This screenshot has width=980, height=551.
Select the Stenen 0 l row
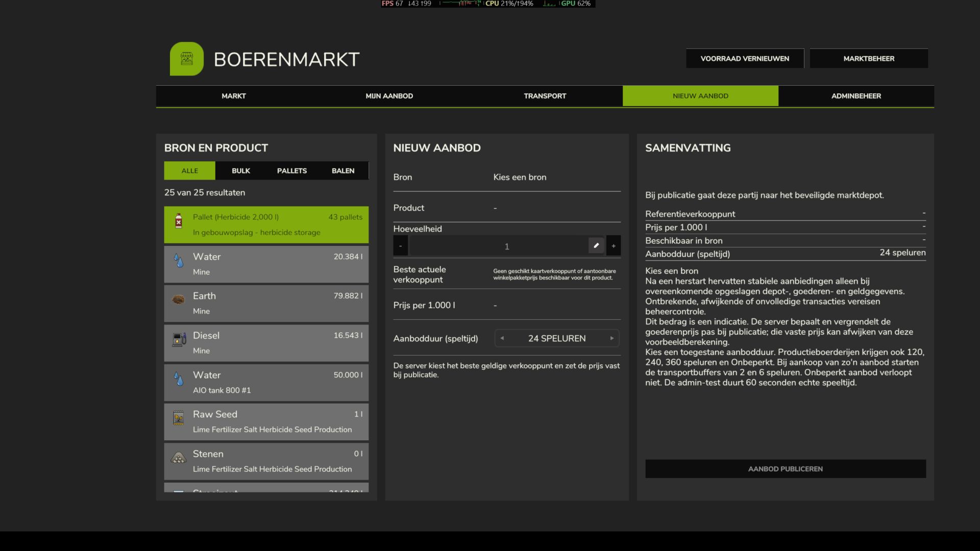click(266, 461)
